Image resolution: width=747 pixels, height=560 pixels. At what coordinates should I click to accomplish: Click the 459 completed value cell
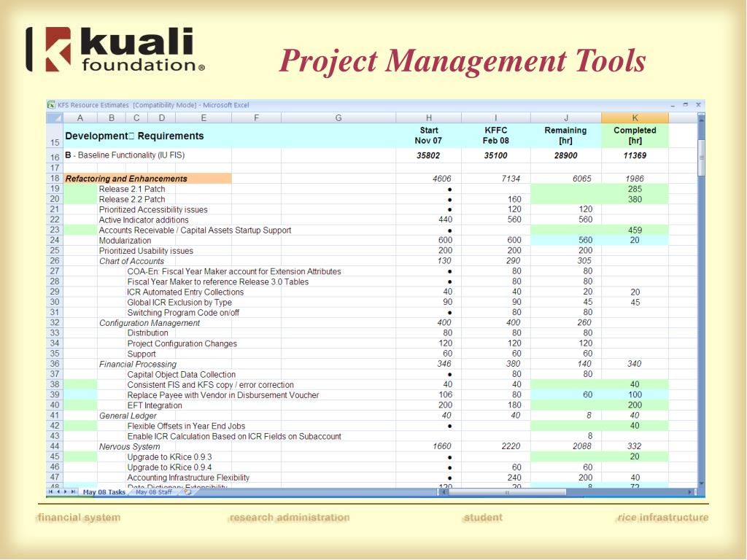[x=635, y=230]
